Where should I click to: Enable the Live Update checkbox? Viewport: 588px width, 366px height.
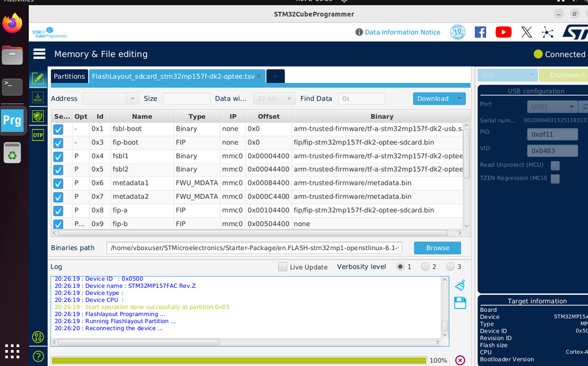pos(282,267)
